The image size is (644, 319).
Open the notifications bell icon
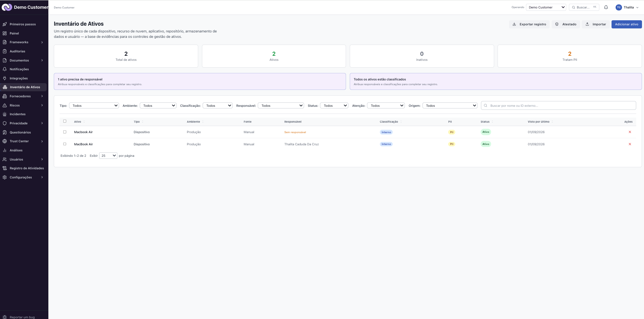(606, 7)
